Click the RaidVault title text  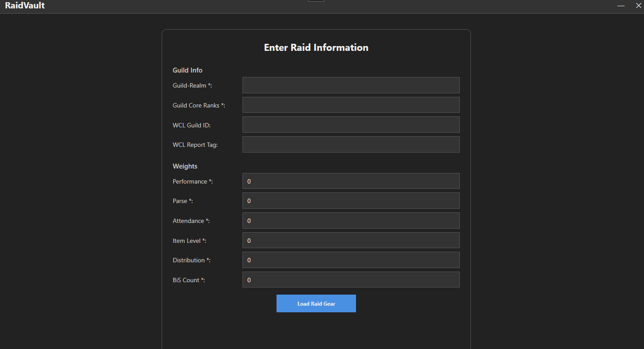pos(25,6)
